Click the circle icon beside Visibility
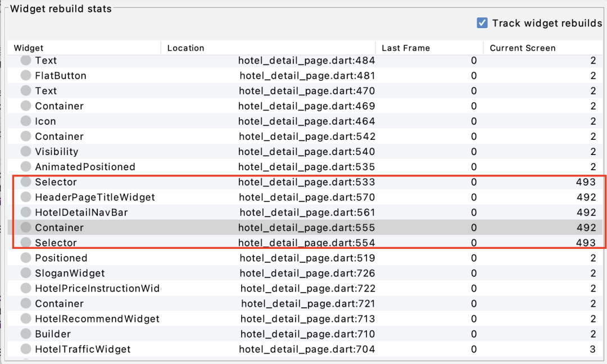The width and height of the screenshot is (607, 364). 26,152
